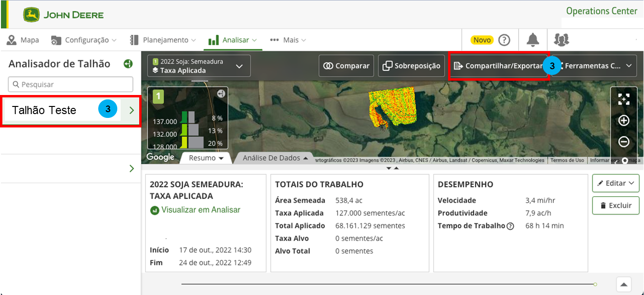Click the fit-to-extent map icon
The height and width of the screenshot is (295, 644).
tap(624, 99)
